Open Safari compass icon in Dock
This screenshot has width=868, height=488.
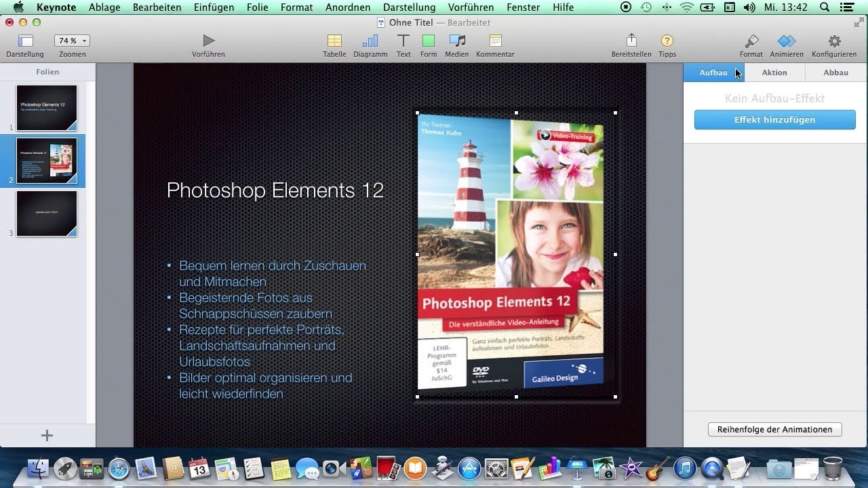[119, 468]
